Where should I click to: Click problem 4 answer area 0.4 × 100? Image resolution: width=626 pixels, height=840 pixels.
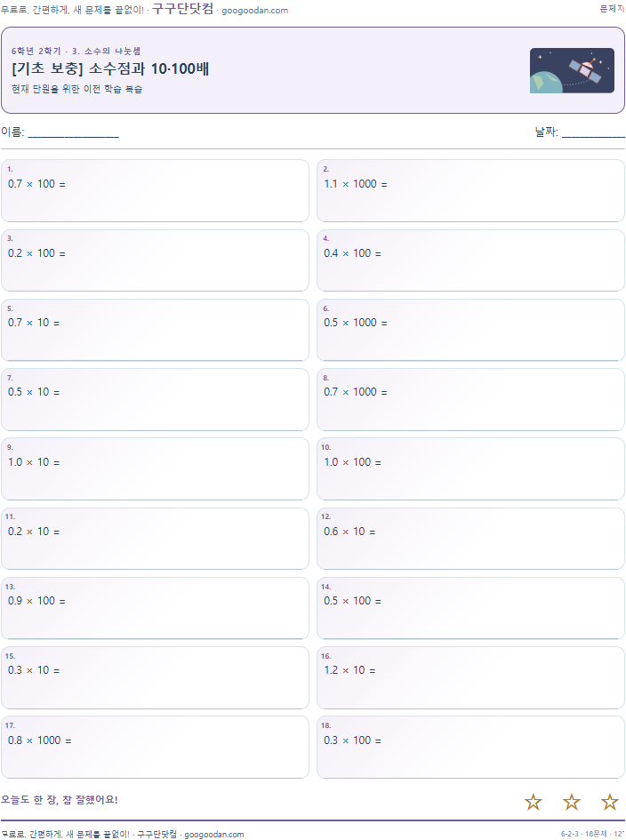(470, 260)
